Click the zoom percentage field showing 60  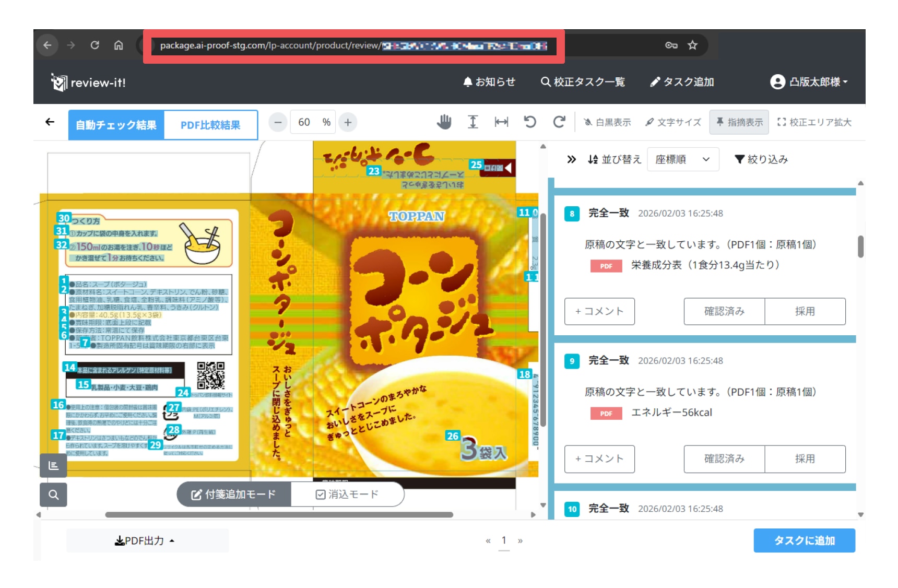point(304,122)
